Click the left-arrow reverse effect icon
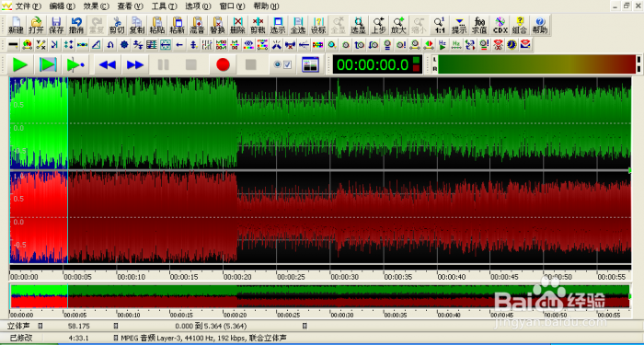The image size is (644, 345). pos(179,45)
